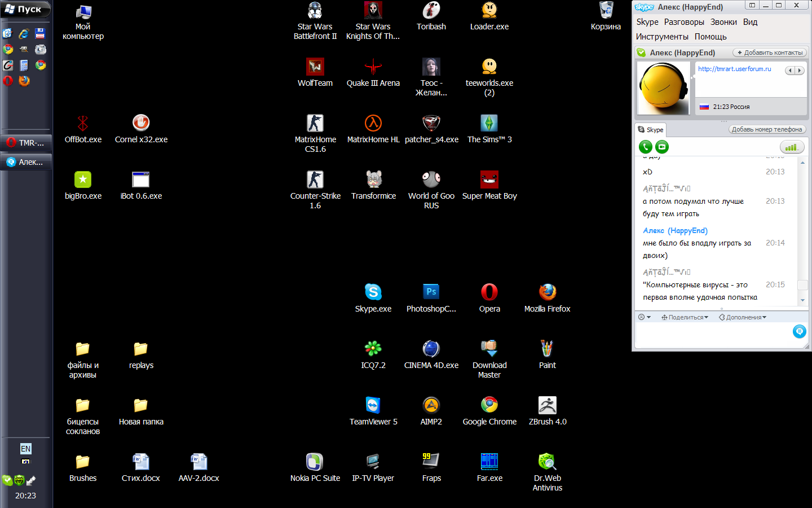Open the Звонки menu
Viewport: 812px width, 508px height.
point(723,22)
